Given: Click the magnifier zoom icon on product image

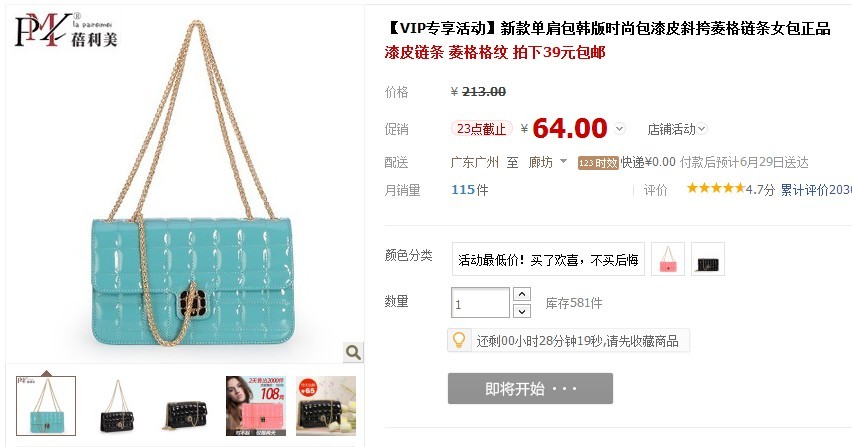Looking at the screenshot, I should coord(353,352).
